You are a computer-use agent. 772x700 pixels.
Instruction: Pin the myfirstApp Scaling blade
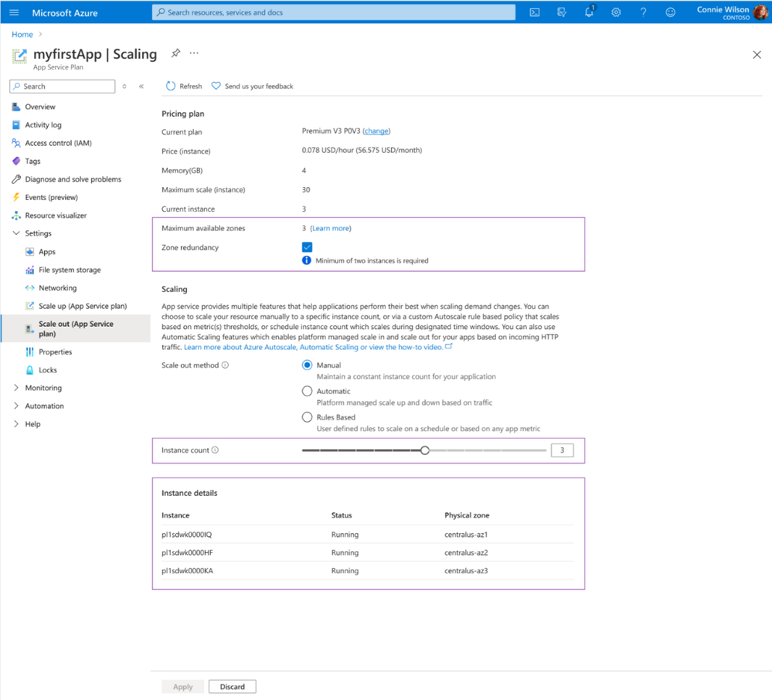coord(175,53)
